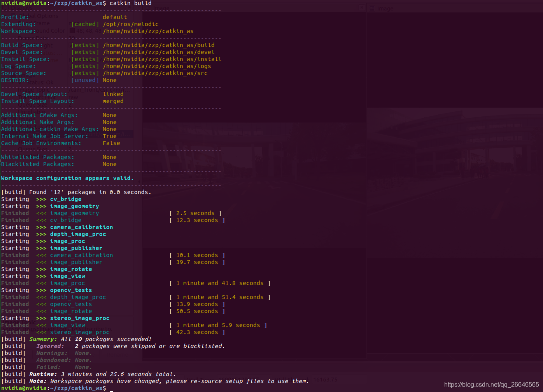Click the 'Ignored: 2 packages were skipped' line

click(x=113, y=346)
